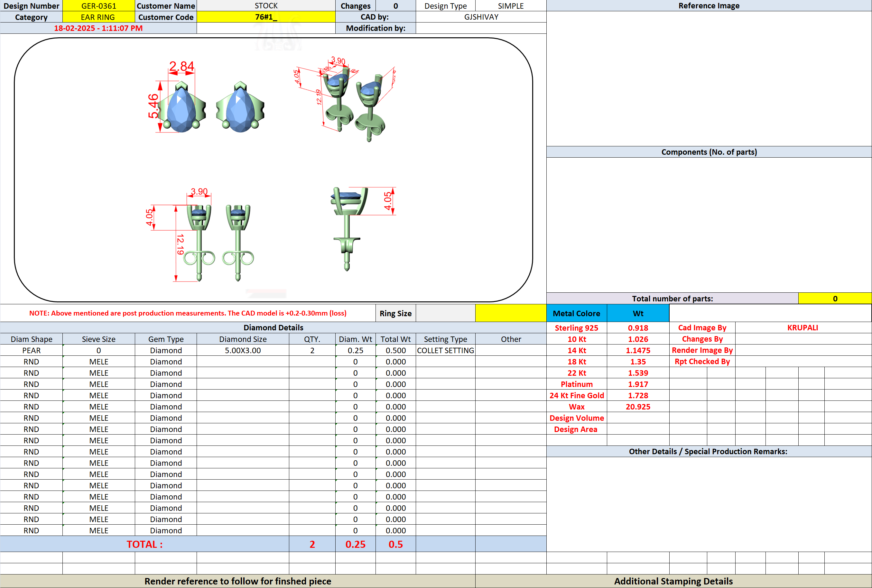Select COLLET SETTING cell
This screenshot has width=872, height=588.
click(x=446, y=350)
